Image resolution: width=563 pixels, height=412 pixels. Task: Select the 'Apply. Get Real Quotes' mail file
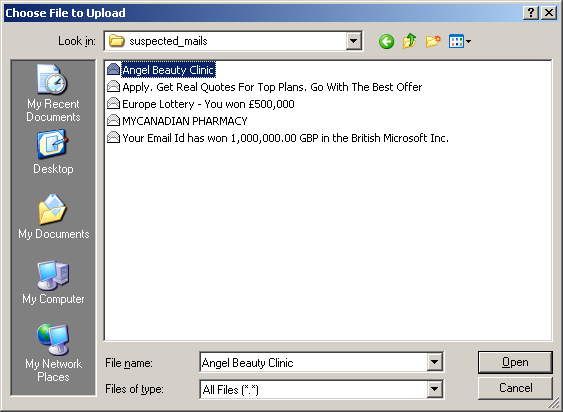(x=265, y=87)
